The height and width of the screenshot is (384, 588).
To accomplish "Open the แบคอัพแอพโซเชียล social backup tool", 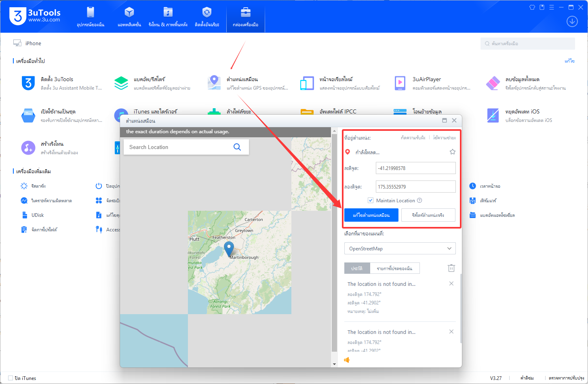I will click(x=492, y=215).
